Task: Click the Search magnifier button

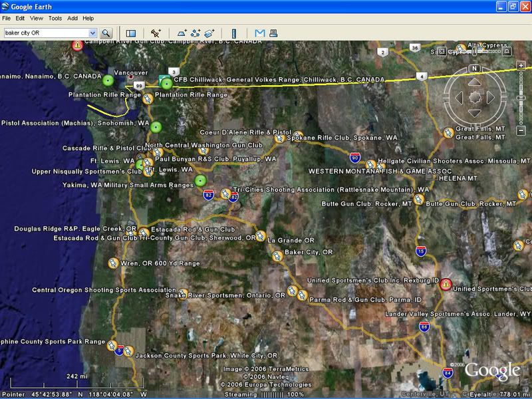Action: (x=106, y=33)
